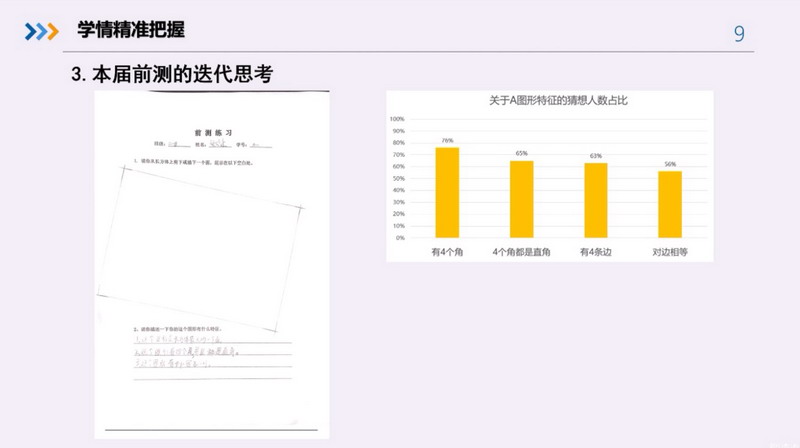Click the 76% data label
Screen dimensions: 800x448
(448, 140)
